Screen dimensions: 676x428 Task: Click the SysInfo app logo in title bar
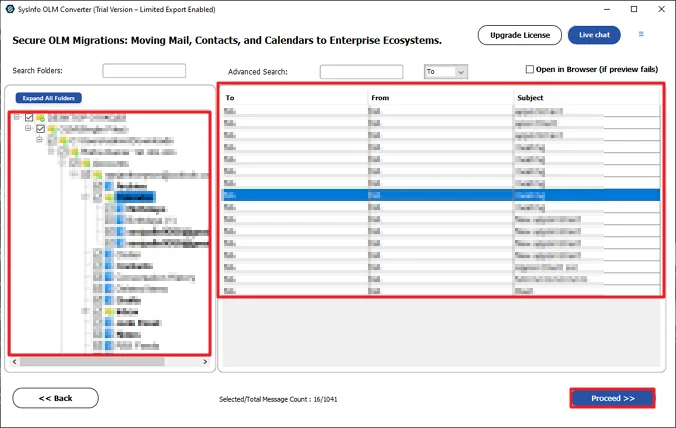(x=10, y=9)
